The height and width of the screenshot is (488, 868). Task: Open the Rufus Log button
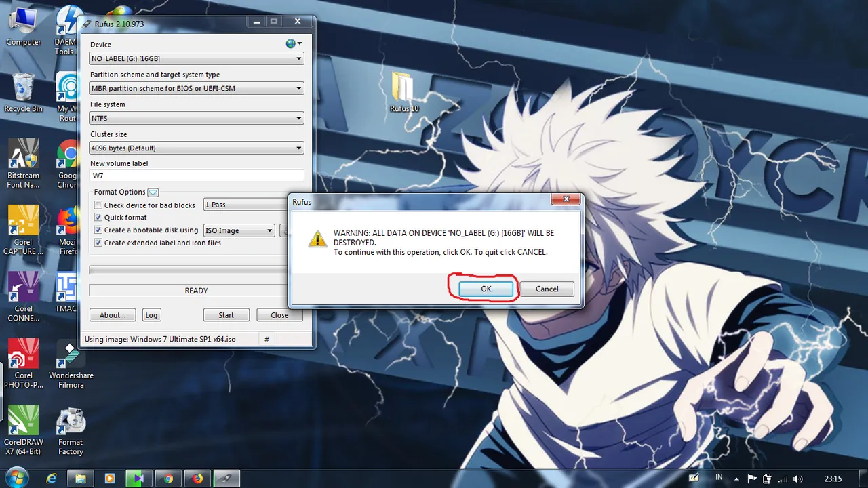(x=151, y=315)
